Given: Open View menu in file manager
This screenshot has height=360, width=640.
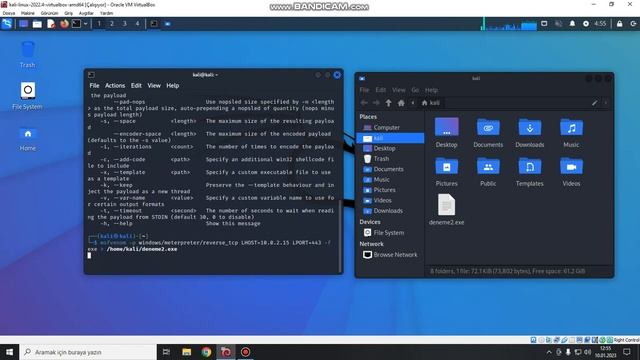Looking at the screenshot, I should point(399,90).
